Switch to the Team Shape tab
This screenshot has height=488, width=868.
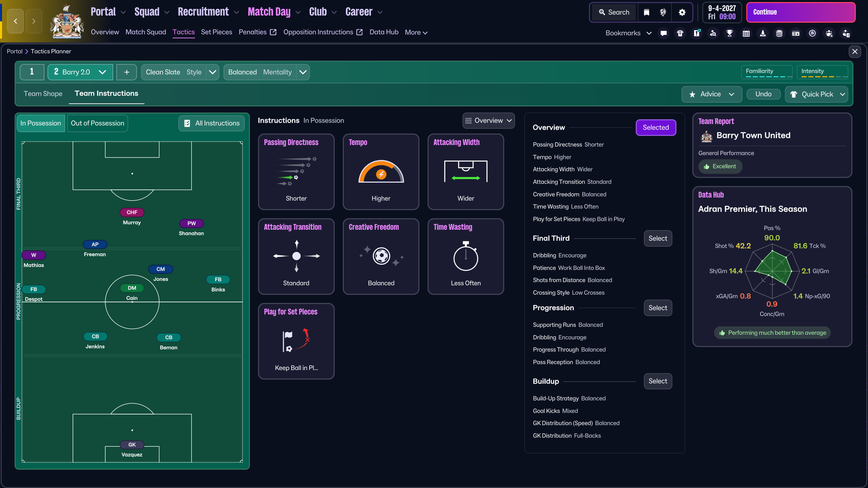click(x=43, y=94)
